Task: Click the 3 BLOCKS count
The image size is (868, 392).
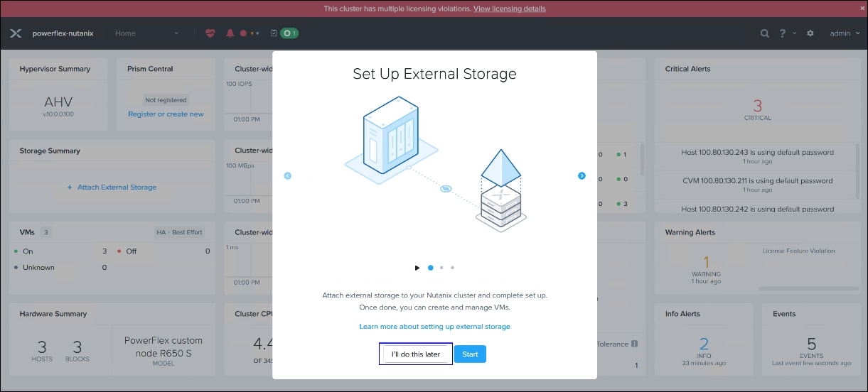Action: (x=77, y=350)
